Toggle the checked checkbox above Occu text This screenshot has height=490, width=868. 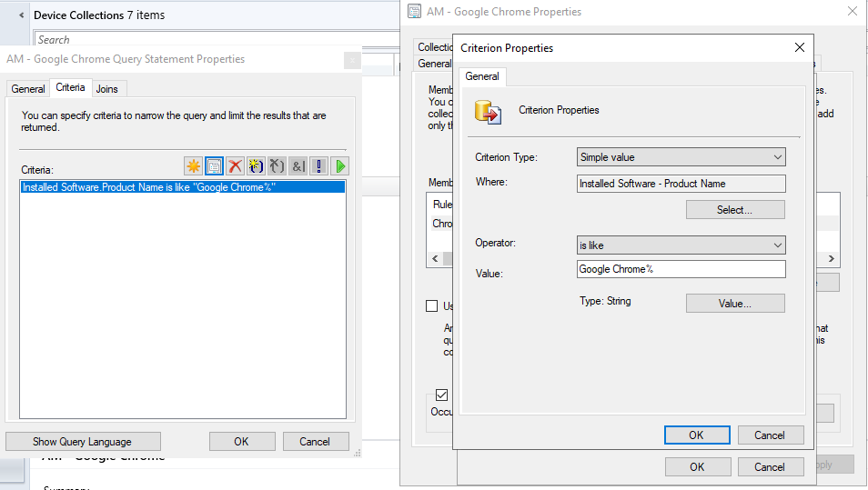tap(442, 395)
